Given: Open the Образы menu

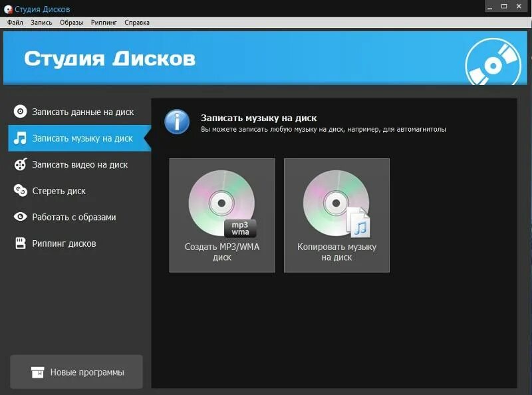Looking at the screenshot, I should tap(72, 23).
